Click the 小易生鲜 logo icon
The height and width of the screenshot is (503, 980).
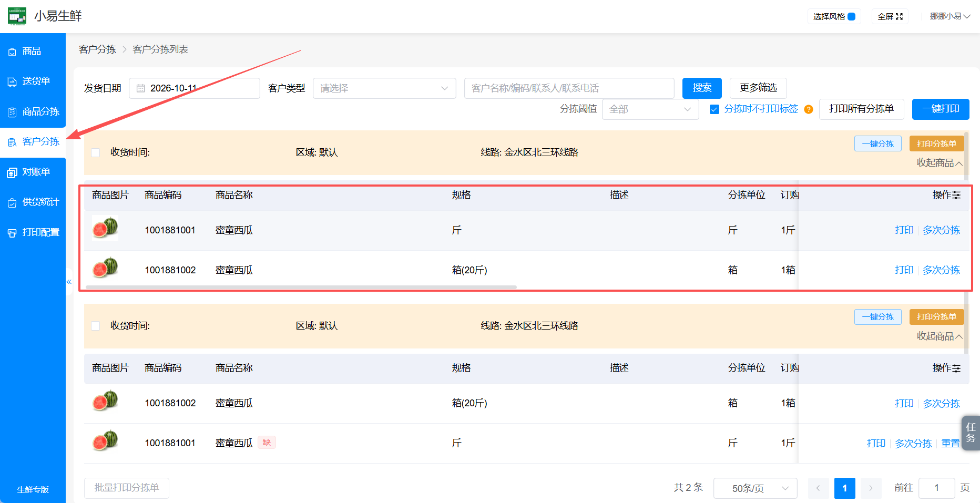pyautogui.click(x=17, y=16)
